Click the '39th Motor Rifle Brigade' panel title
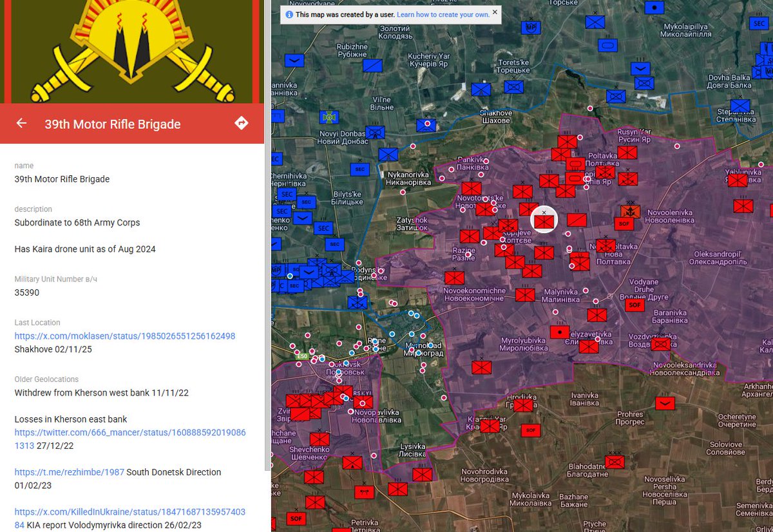 113,124
